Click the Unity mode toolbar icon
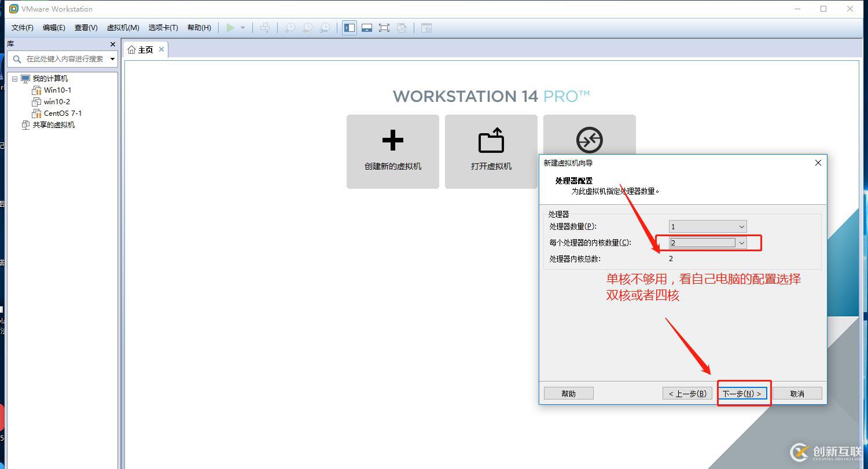Image resolution: width=868 pixels, height=469 pixels. tap(402, 28)
